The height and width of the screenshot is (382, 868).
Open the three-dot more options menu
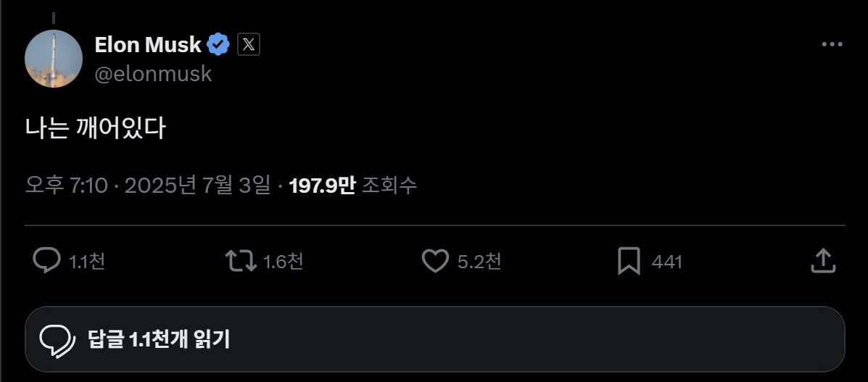click(x=832, y=44)
